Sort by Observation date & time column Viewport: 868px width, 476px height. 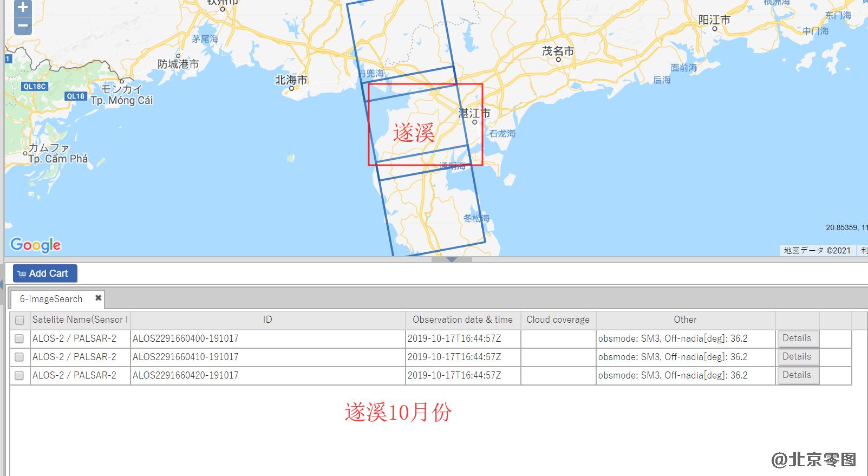coord(462,320)
